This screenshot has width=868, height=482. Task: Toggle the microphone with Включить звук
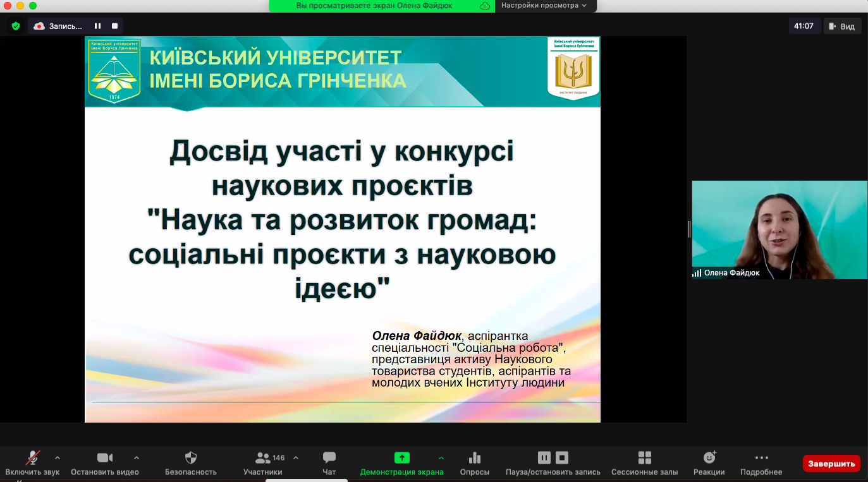point(32,458)
